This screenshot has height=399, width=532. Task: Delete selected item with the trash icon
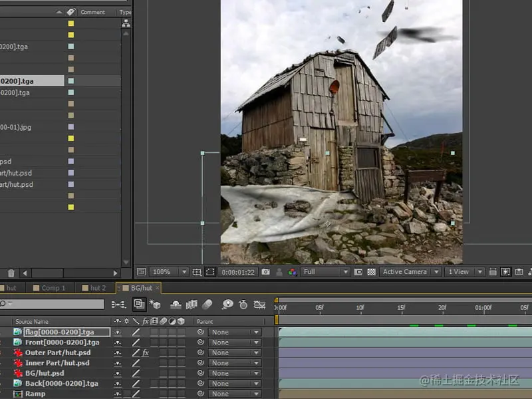pyautogui.click(x=11, y=273)
